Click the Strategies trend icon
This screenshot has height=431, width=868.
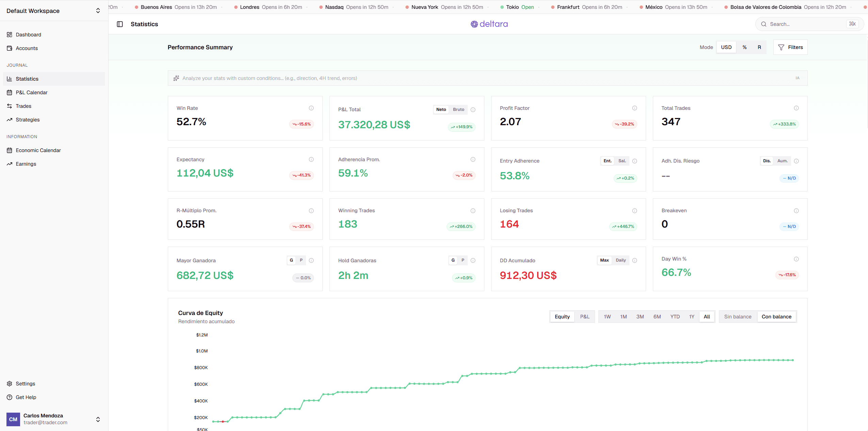tap(10, 120)
